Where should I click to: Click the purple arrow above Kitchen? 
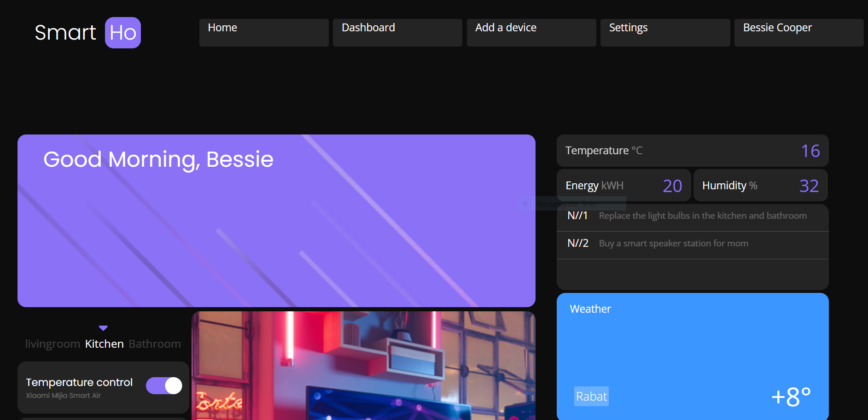[103, 328]
